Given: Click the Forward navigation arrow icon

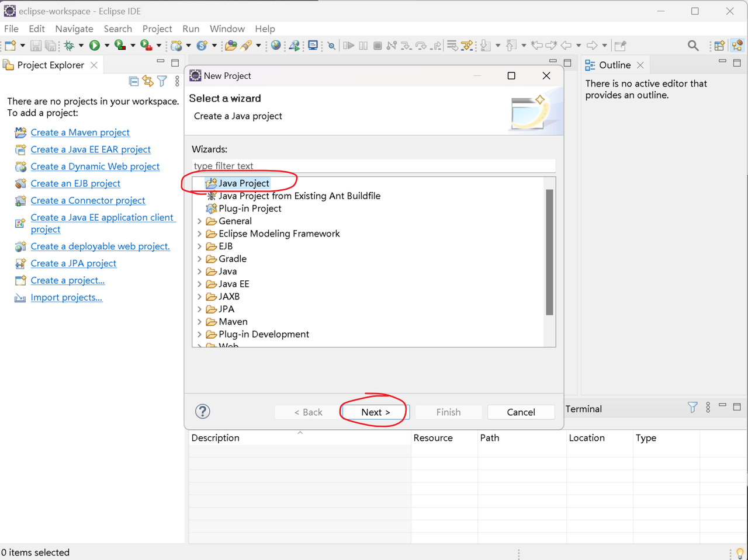Looking at the screenshot, I should pos(592,46).
